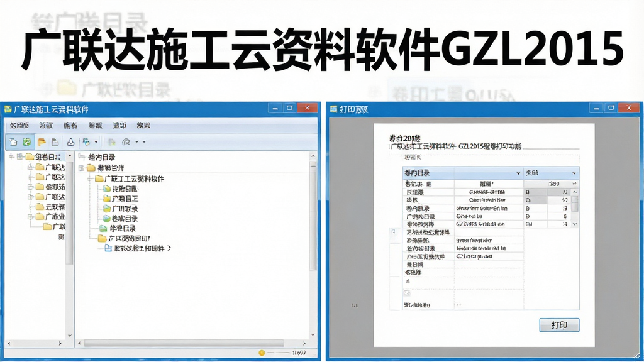Screen dimensions: 644x362
Task: Open the third menu in the main menu bar
Action: point(70,125)
